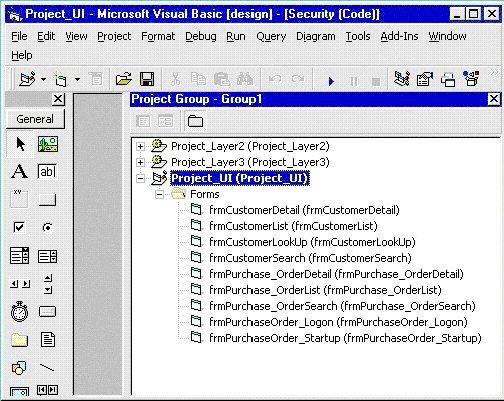Viewport: 504px width, 401px height.
Task: Open the Add Project dropdown arrow
Action: pyautogui.click(x=44, y=79)
